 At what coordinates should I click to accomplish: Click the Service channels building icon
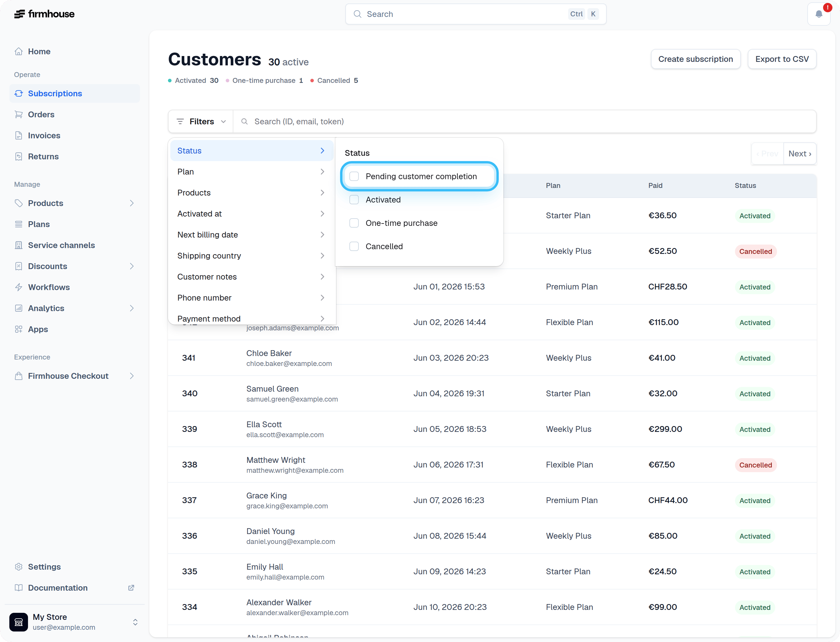(x=18, y=245)
